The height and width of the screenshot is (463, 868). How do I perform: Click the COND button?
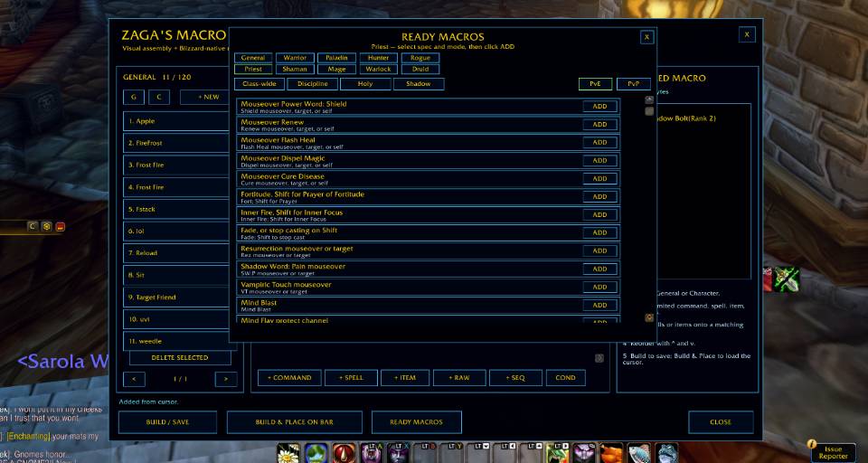tap(566, 378)
